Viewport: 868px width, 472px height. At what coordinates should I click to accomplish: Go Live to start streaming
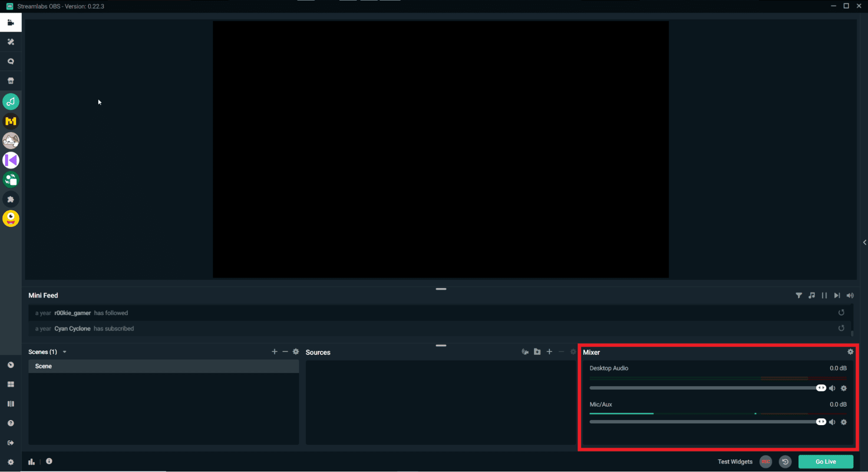coord(827,462)
